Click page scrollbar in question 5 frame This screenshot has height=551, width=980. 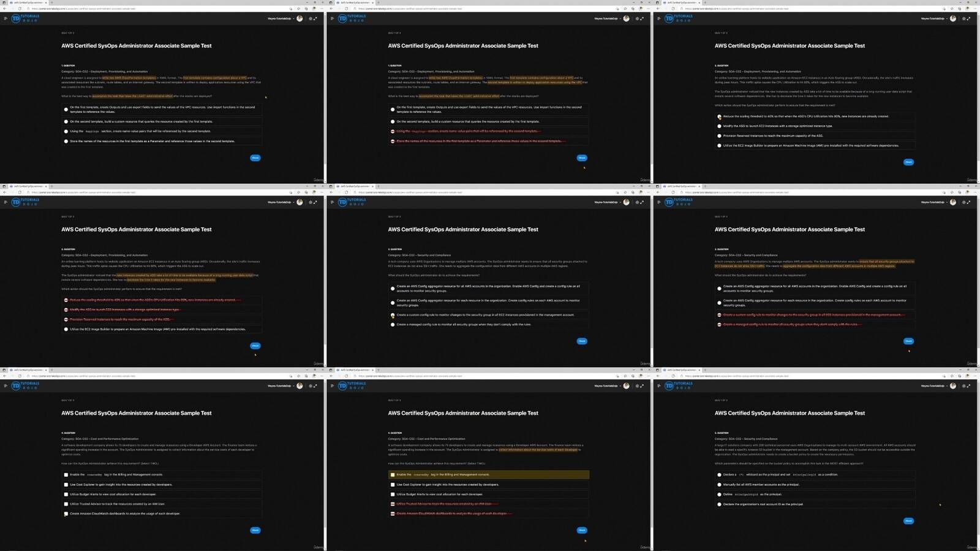pyautogui.click(x=978, y=460)
